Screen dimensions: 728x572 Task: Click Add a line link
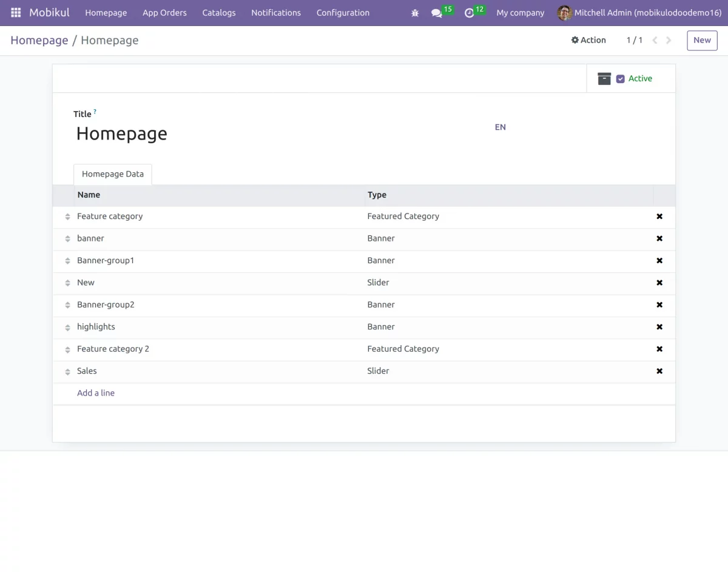96,392
